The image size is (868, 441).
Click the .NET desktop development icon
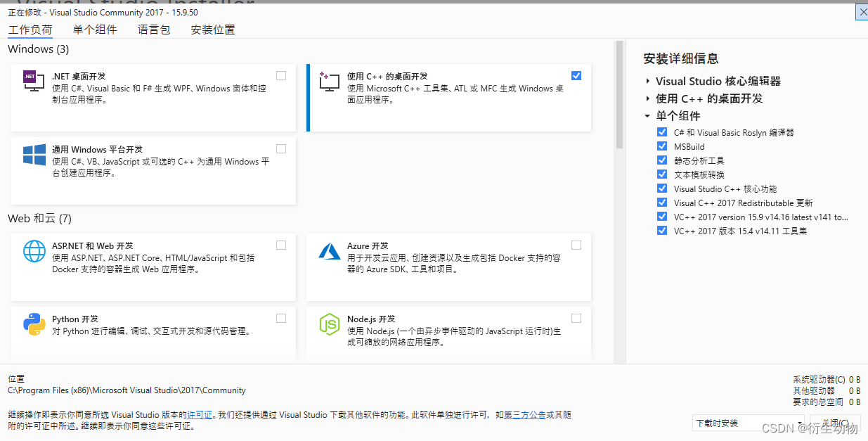34,82
